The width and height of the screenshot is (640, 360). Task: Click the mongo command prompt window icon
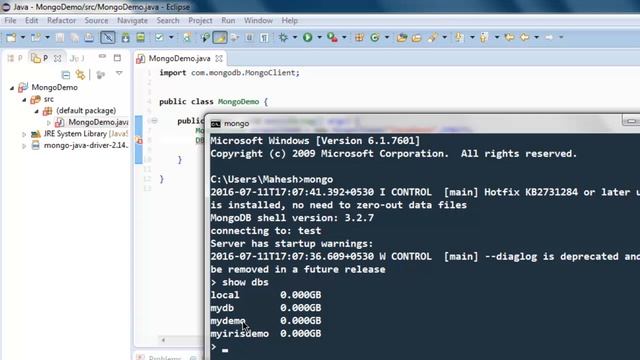tap(216, 124)
